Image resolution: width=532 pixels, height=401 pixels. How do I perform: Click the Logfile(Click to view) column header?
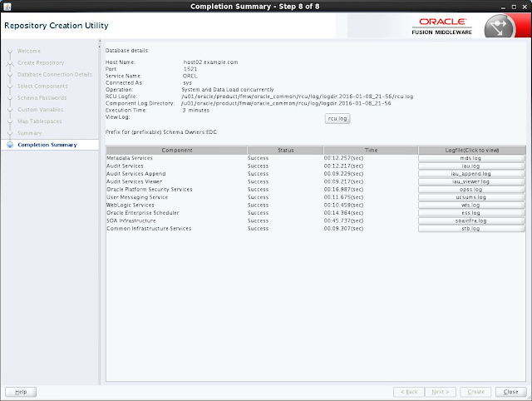[472, 150]
